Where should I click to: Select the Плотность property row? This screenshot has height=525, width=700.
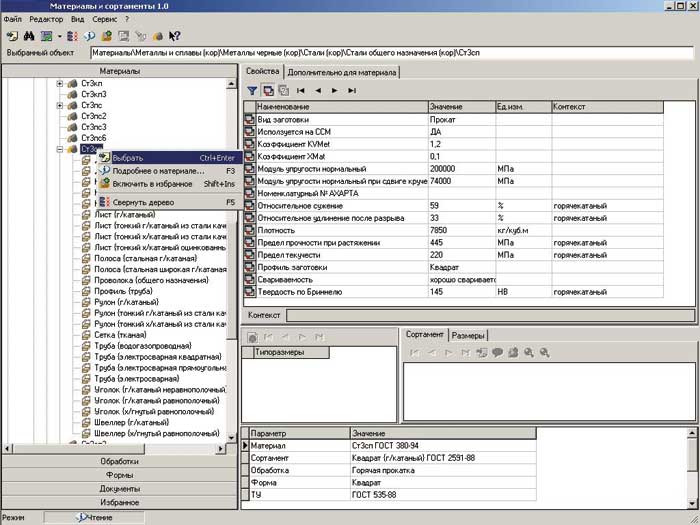454,231
